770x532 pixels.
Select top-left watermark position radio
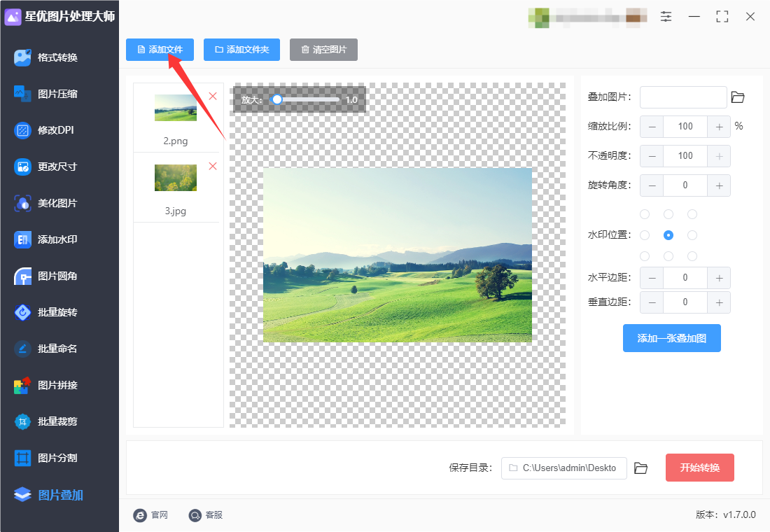pyautogui.click(x=645, y=214)
